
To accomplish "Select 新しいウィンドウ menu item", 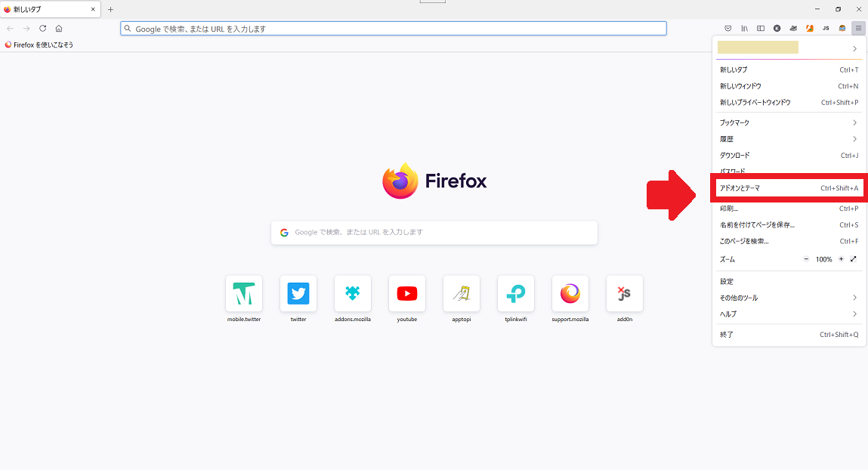I will [x=789, y=86].
